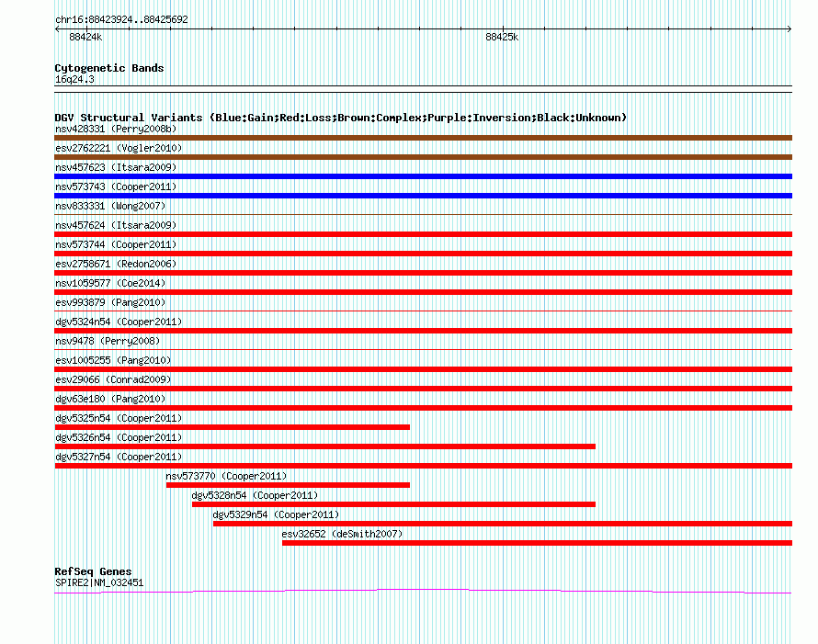The image size is (818, 644).
Task: Click red bar of dgv5325n54 Cooper2011
Action: (x=233, y=427)
